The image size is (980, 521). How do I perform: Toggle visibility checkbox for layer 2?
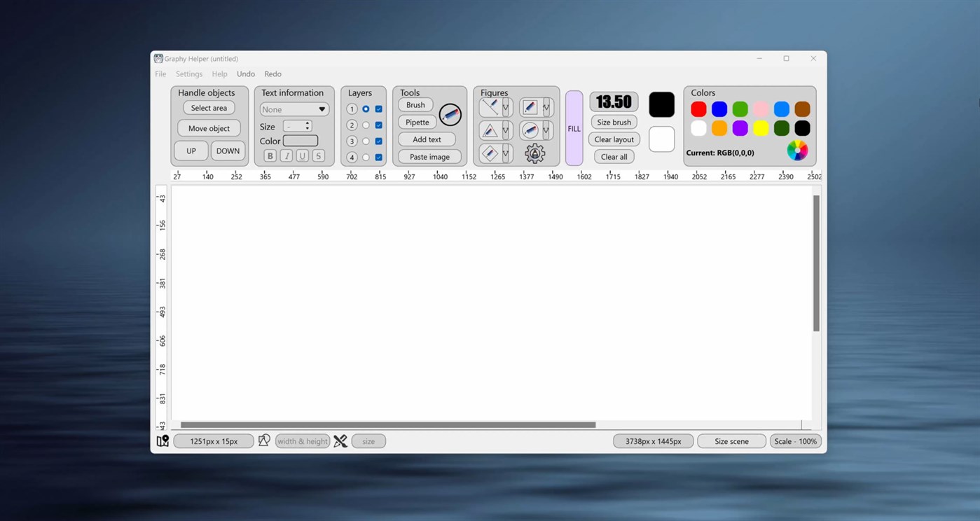point(378,125)
